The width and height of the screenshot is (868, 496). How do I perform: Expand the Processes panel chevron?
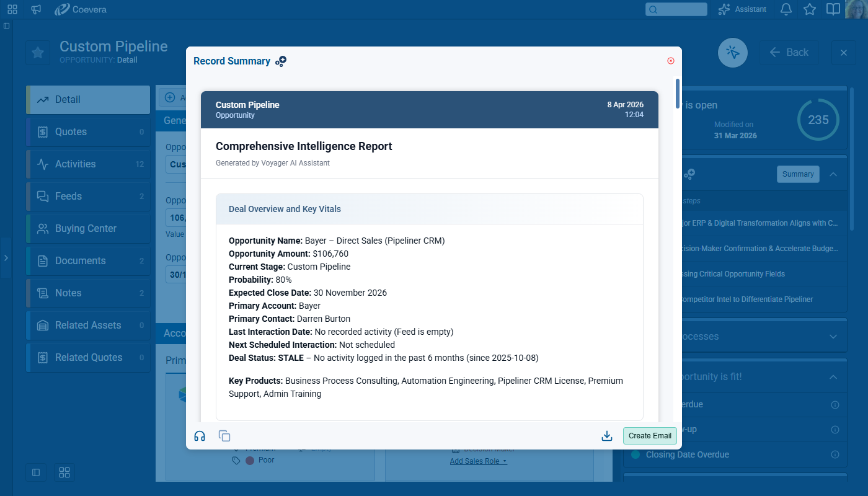point(833,337)
